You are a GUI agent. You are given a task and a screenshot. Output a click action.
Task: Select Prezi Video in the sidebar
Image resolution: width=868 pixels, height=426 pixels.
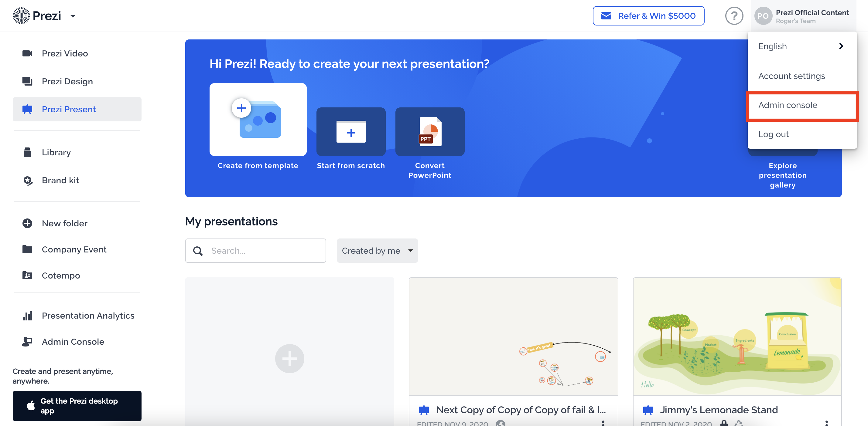[65, 53]
